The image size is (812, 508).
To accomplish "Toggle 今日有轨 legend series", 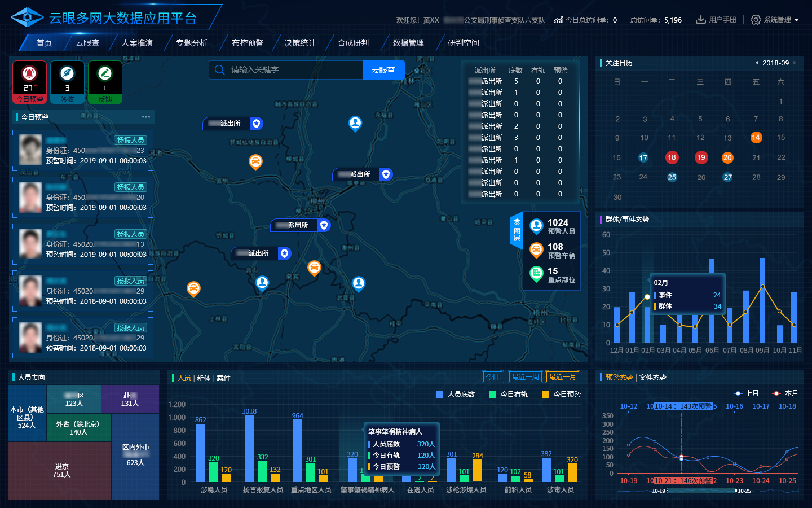I will (x=509, y=395).
